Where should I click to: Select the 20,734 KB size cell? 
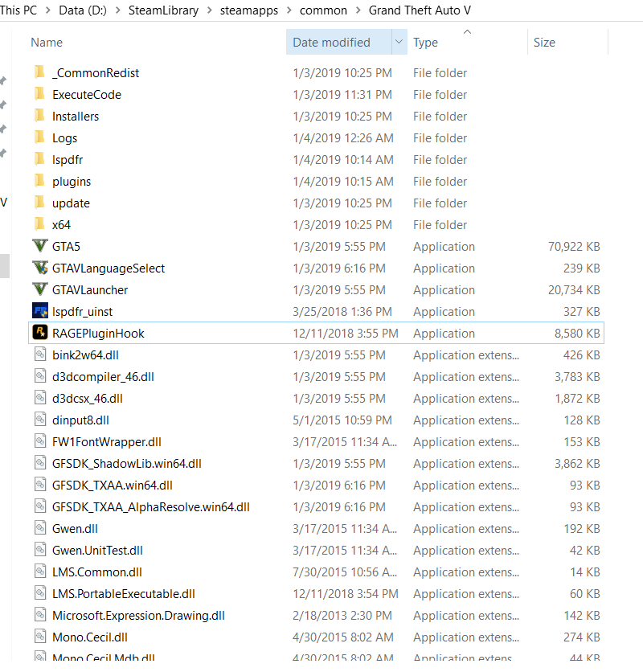pyautogui.click(x=574, y=290)
